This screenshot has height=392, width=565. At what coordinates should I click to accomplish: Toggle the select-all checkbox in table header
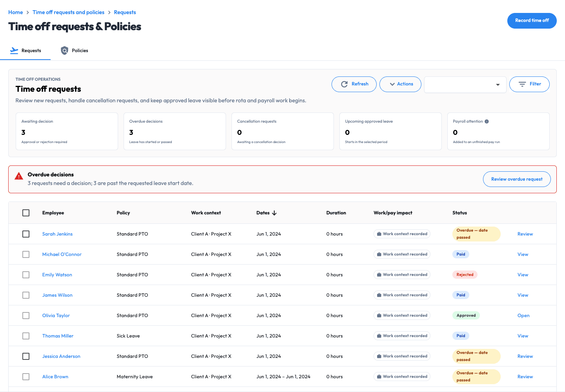click(x=26, y=213)
